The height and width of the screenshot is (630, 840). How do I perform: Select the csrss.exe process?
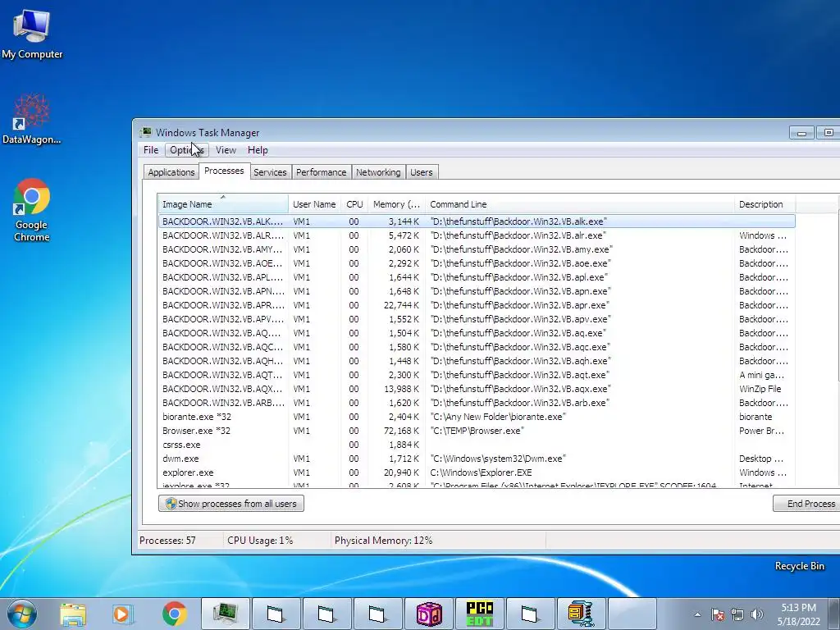pyautogui.click(x=477, y=444)
